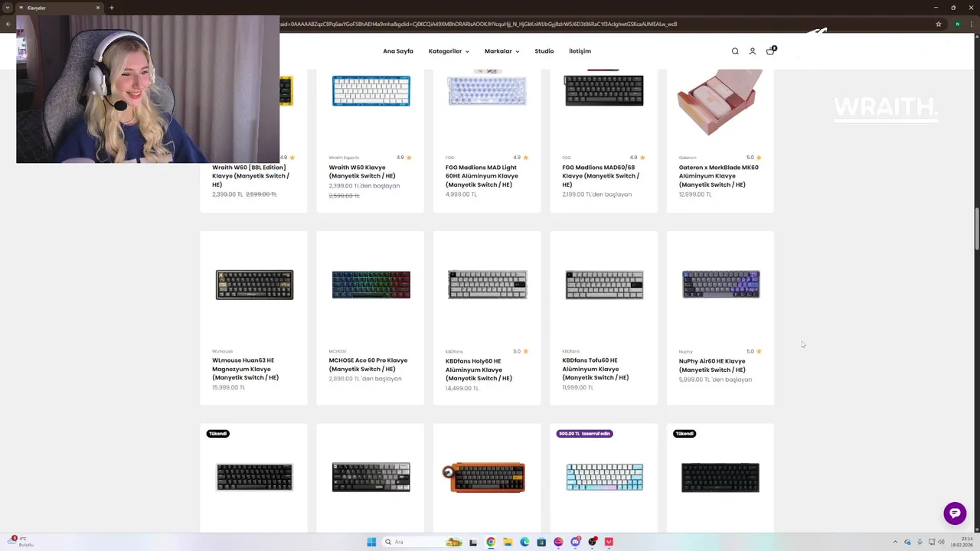Open the İletişim page
Screen dimensions: 980x551
(x=580, y=51)
